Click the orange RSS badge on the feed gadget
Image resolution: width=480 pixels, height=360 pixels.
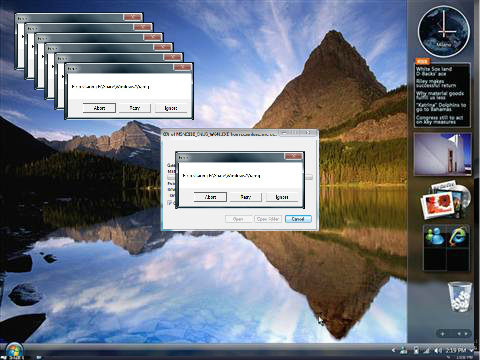[x=423, y=62]
